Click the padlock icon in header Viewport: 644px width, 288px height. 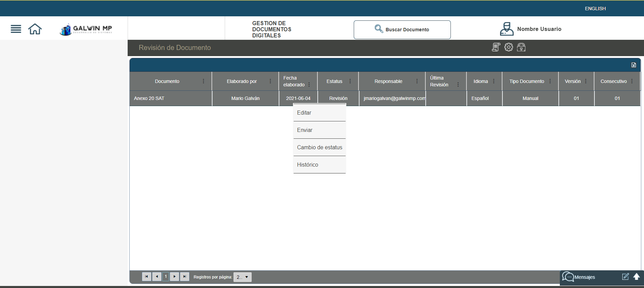521,47
